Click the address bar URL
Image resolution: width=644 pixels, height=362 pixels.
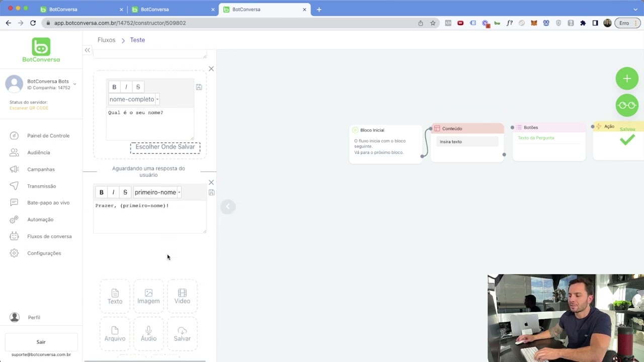120,23
